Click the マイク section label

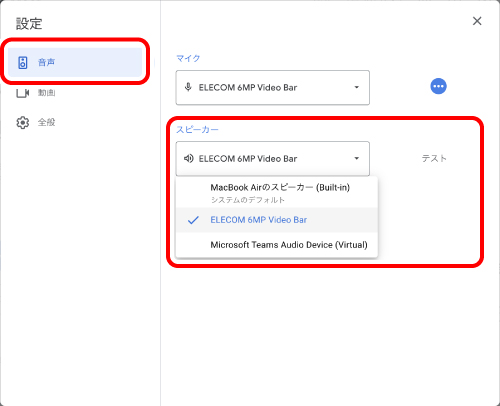click(188, 58)
